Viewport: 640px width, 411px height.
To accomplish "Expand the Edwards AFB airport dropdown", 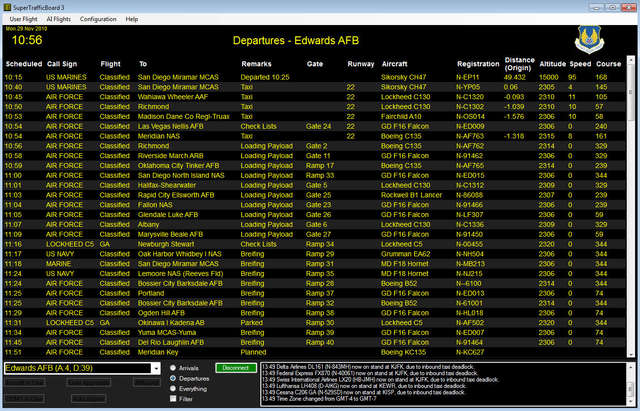I will click(x=156, y=368).
